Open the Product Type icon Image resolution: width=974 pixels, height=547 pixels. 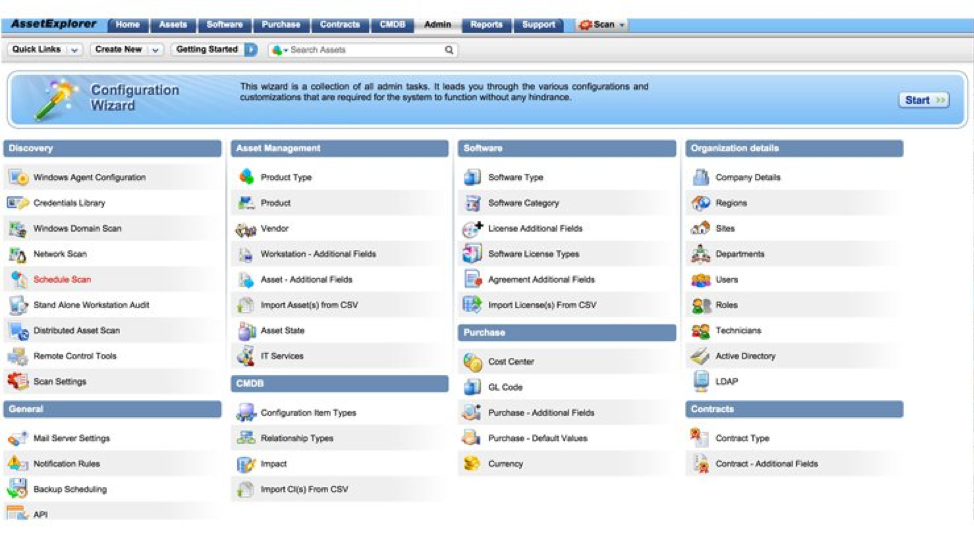[x=246, y=177]
